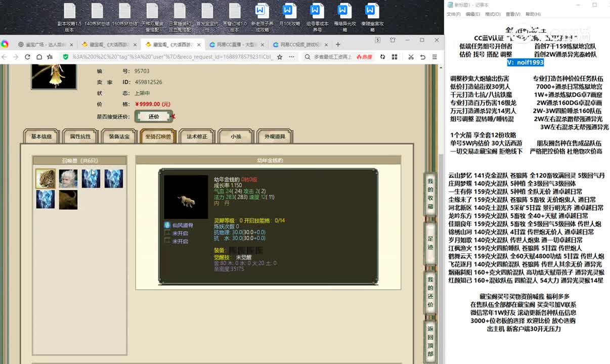
Task: Select the leopard summon thumbnail
Action: [x=46, y=178]
